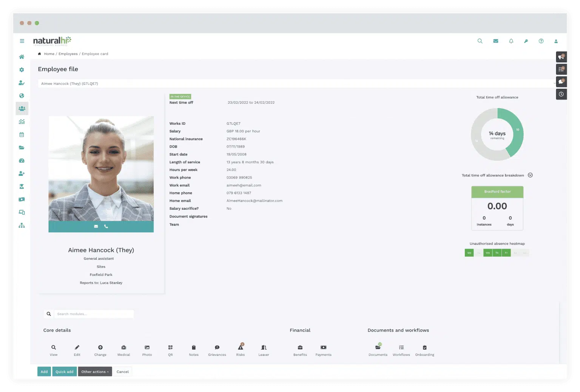Open the QR code module
The width and height of the screenshot is (580, 392).
[x=170, y=348]
